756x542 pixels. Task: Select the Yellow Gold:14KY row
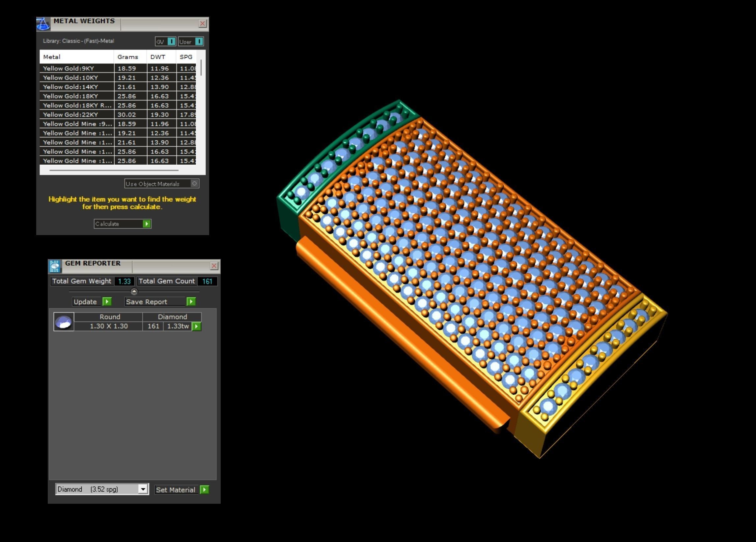pyautogui.click(x=70, y=87)
